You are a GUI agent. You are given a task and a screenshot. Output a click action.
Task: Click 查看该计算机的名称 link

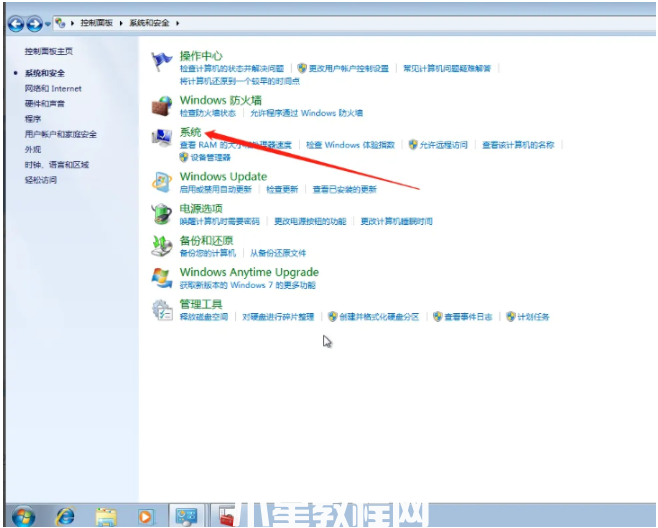click(518, 145)
